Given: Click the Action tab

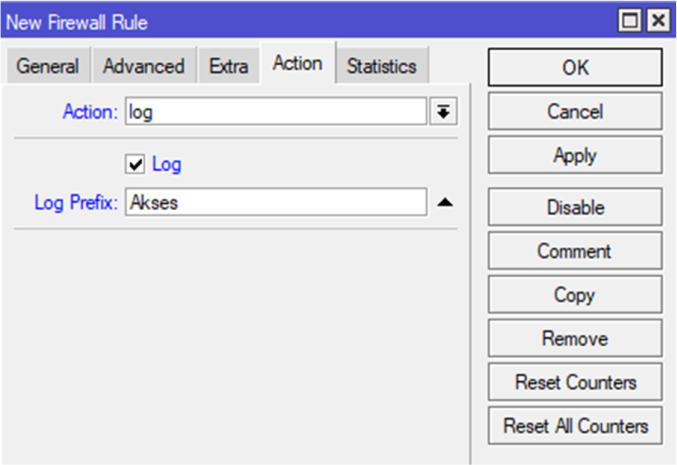Looking at the screenshot, I should [297, 64].
